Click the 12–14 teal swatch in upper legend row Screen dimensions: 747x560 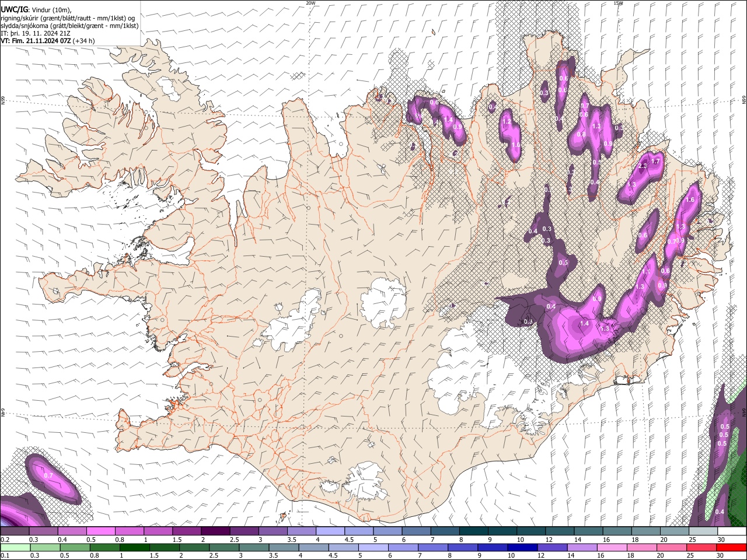560,531
